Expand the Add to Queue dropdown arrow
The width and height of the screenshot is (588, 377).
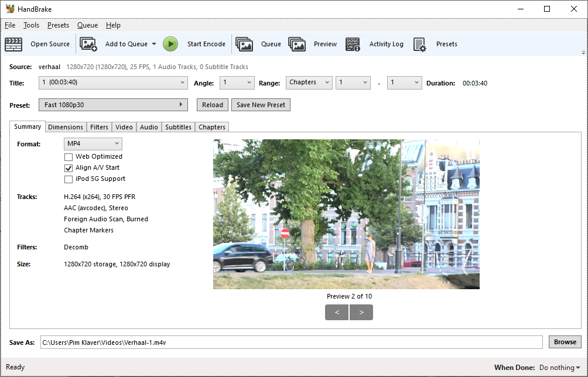154,44
